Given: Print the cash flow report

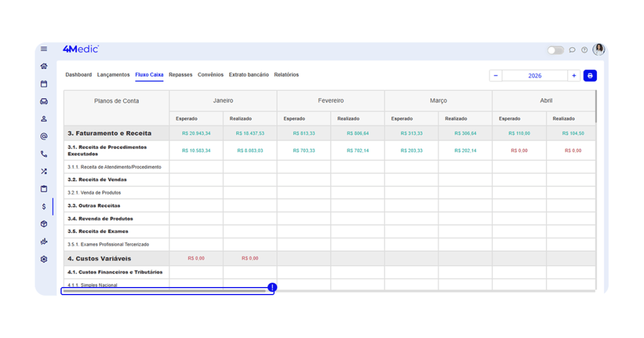Looking at the screenshot, I should click(x=590, y=76).
